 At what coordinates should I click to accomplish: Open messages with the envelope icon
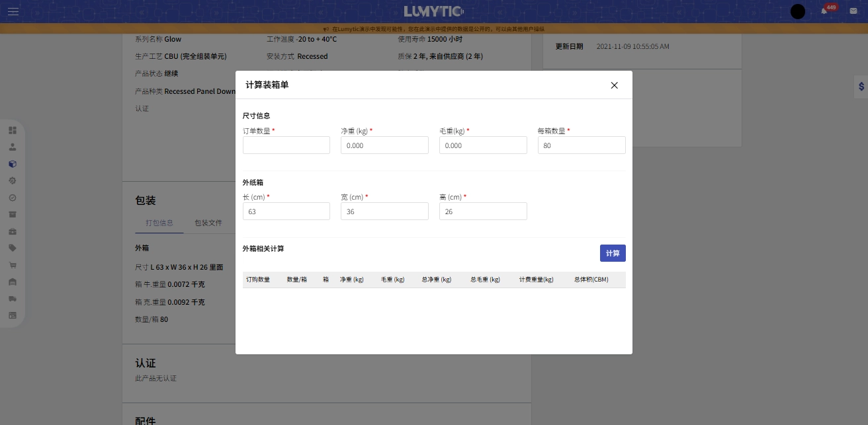[853, 11]
